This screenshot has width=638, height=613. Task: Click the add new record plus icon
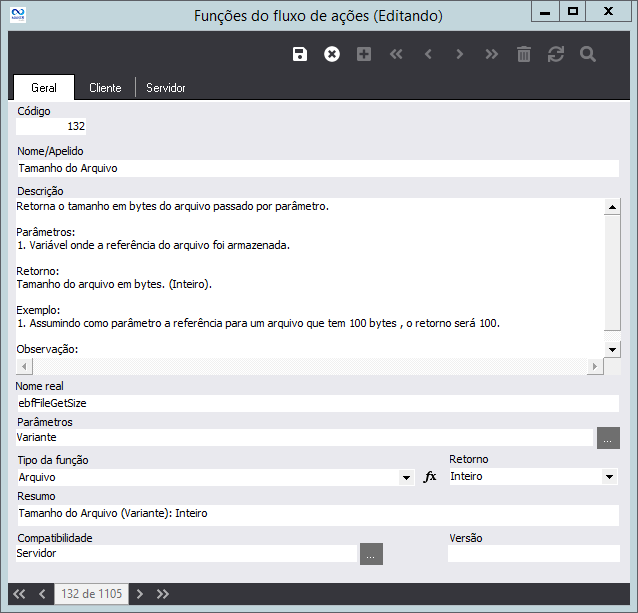coord(364,54)
